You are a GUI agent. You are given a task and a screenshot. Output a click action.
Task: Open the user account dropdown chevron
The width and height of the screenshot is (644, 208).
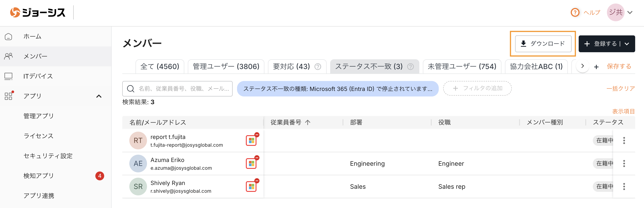[x=630, y=12]
